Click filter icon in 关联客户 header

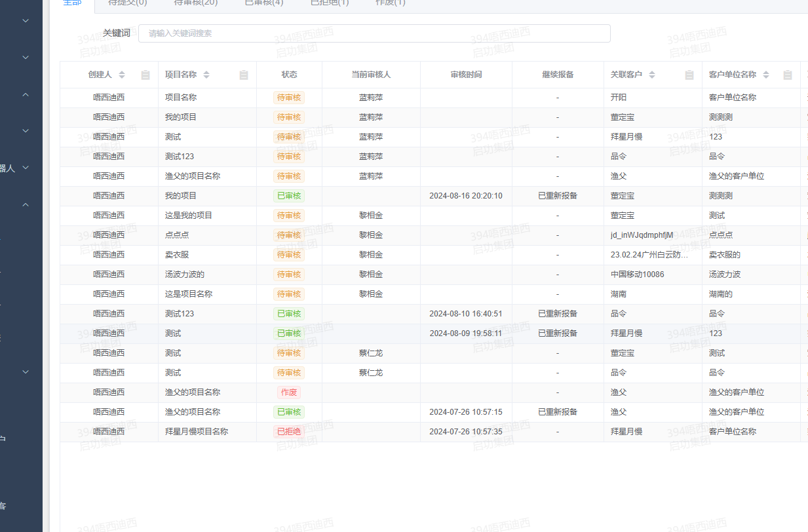pyautogui.click(x=689, y=75)
